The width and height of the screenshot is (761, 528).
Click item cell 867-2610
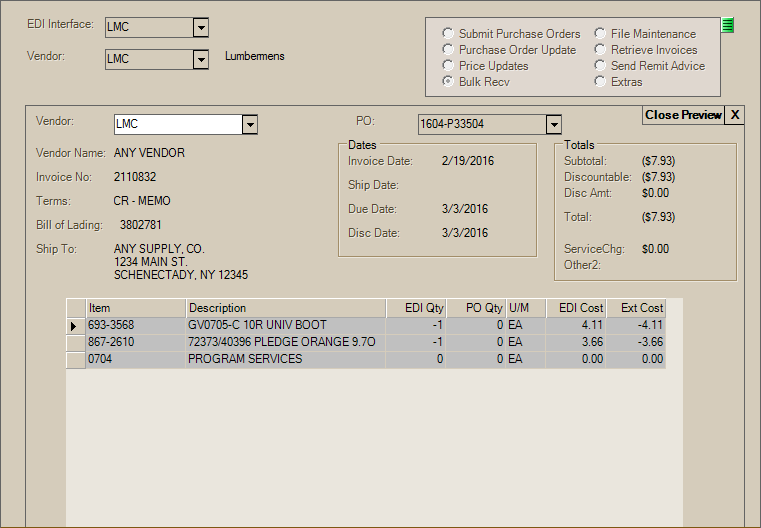click(135, 343)
